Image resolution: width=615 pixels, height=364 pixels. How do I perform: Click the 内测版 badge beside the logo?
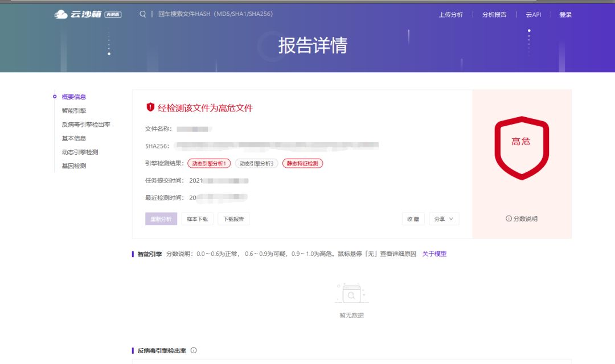point(113,14)
